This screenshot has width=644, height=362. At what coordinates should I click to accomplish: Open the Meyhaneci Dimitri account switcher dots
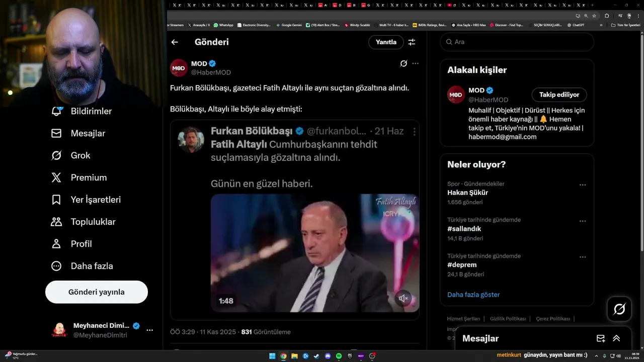click(x=149, y=330)
